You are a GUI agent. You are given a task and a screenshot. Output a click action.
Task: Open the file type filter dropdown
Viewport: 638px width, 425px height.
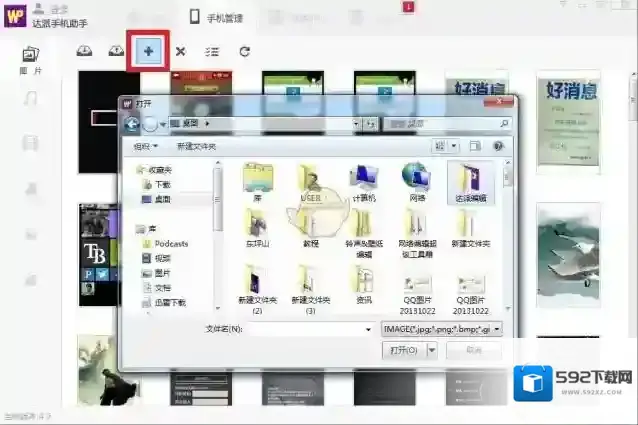pyautogui.click(x=442, y=328)
